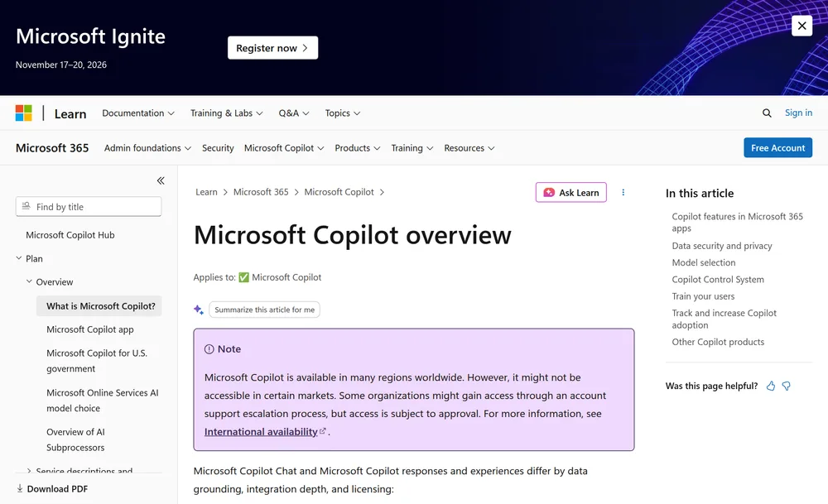This screenshot has width=828, height=504.
Task: Jump to Data security and privacy
Action: coord(722,246)
